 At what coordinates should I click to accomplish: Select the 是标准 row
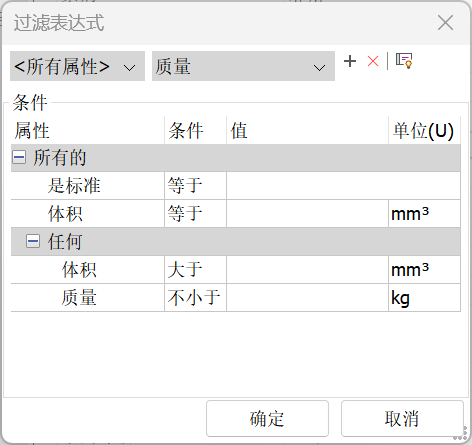(236, 186)
